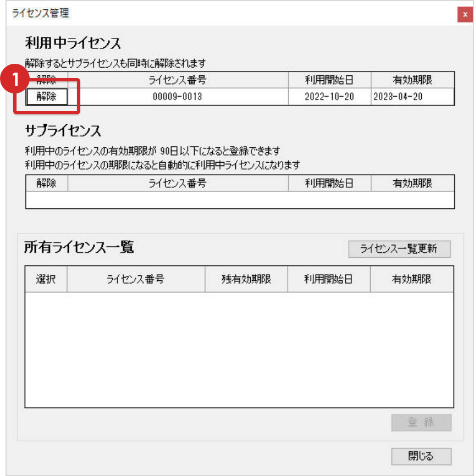Viewport: 474px width, 476px height.
Task: Select expiry date cell 2023-04-20
Action: click(x=412, y=97)
